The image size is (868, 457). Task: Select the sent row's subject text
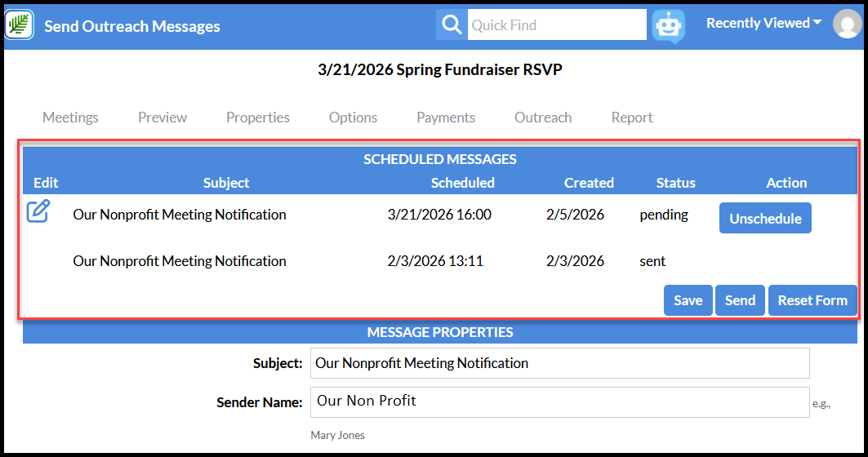[180, 260]
